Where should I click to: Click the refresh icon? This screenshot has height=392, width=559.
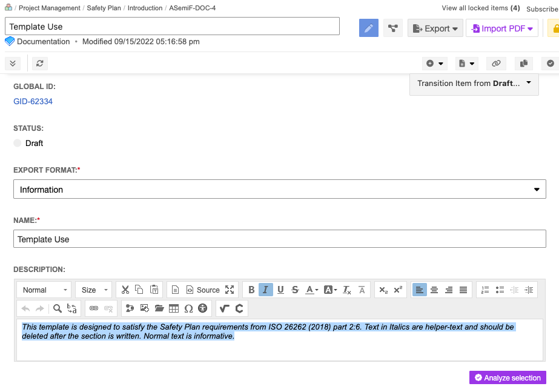coord(39,64)
